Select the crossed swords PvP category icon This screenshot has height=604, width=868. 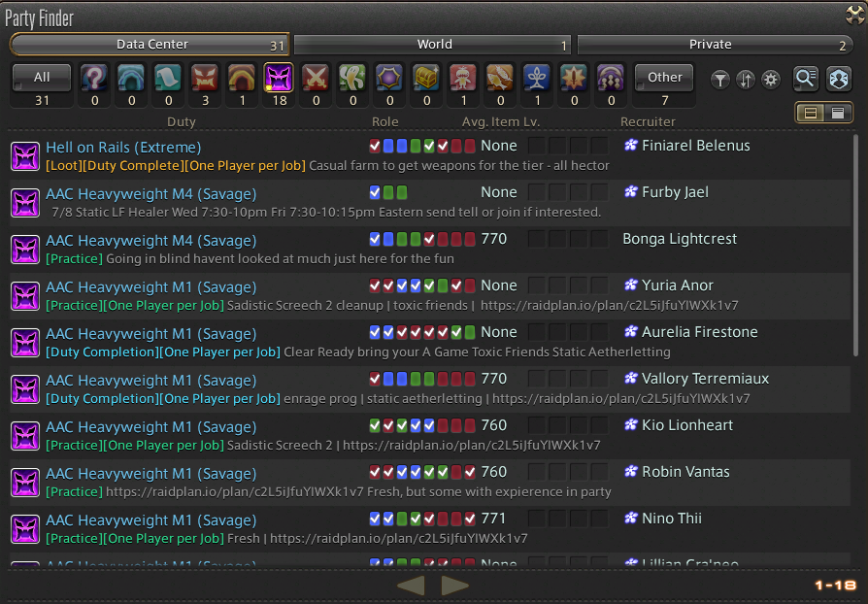click(316, 78)
